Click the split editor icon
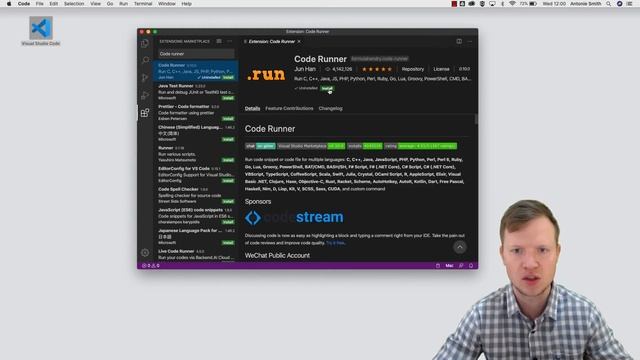 click(459, 41)
